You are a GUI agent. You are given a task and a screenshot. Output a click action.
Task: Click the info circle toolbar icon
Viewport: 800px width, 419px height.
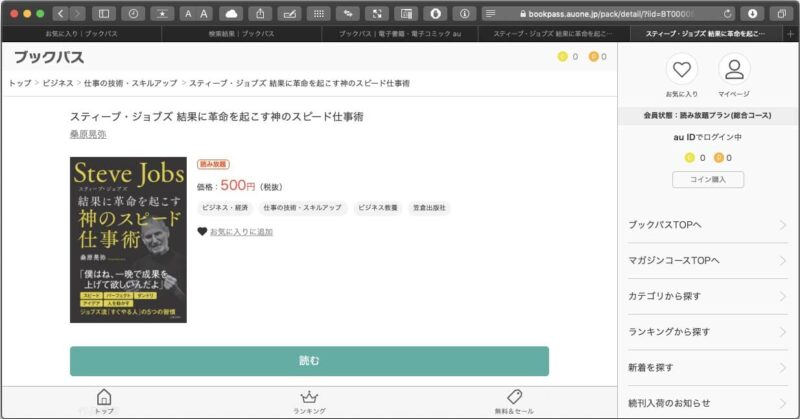pos(464,14)
